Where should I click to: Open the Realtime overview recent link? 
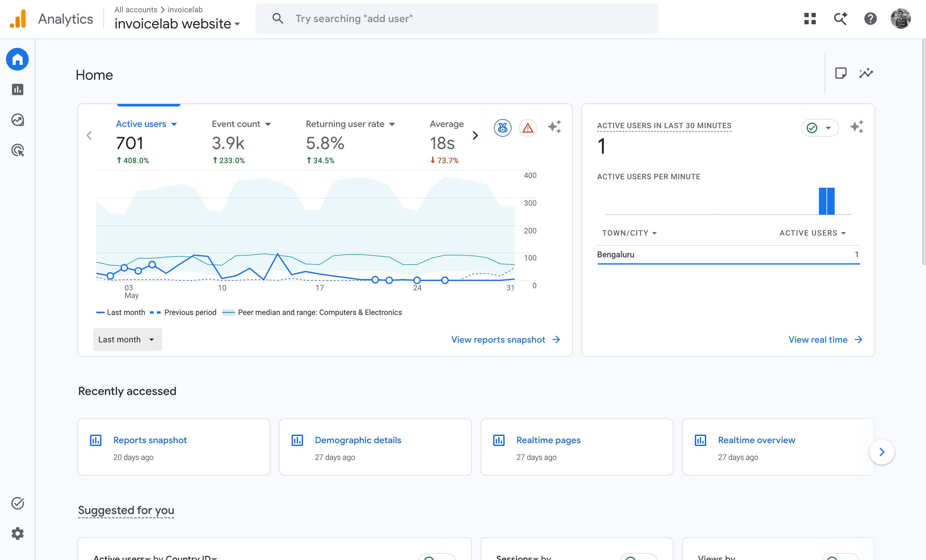(757, 440)
